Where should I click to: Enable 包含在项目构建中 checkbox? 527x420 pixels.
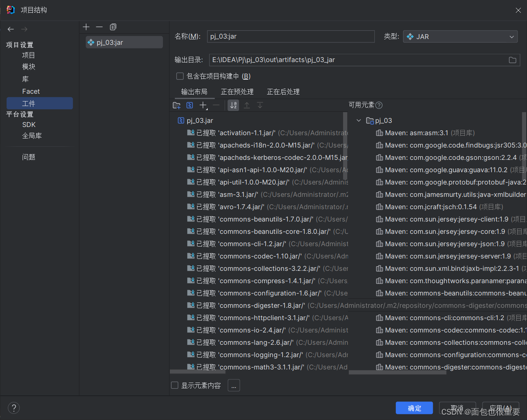180,76
